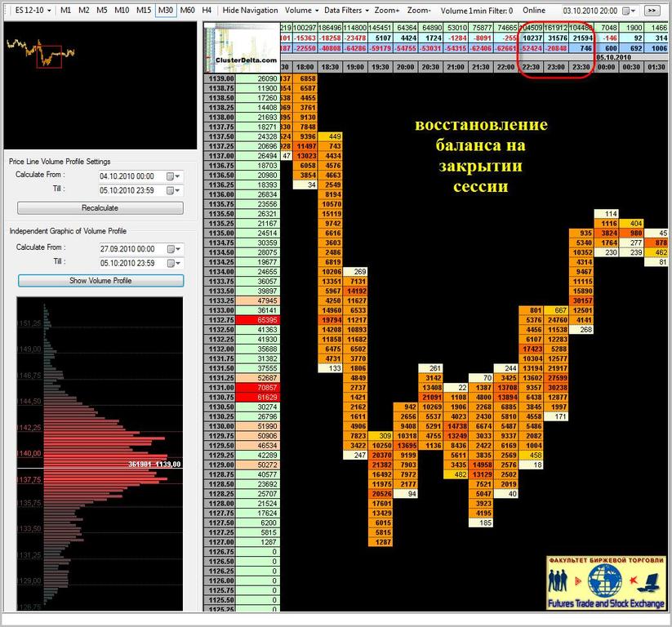Switch to M1 timeframe
Screen dimensions: 672x627
(65, 10)
